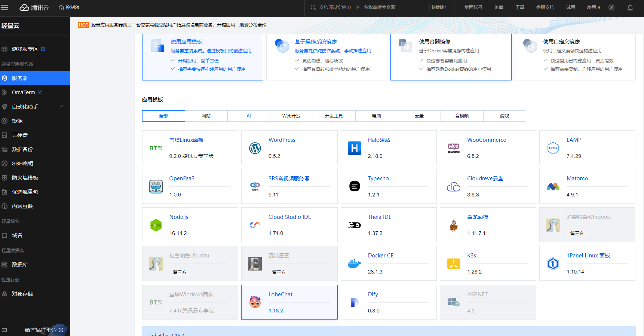Click the SRS音视频服务器 icon

[255, 187]
